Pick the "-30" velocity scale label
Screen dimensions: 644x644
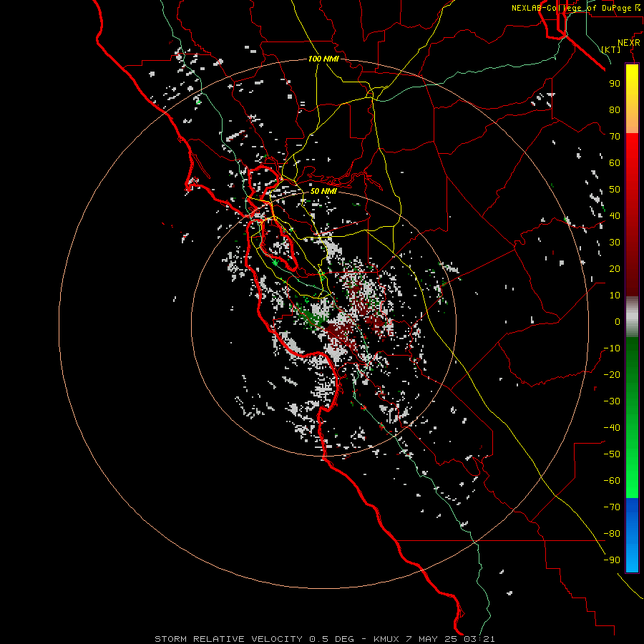(x=612, y=401)
